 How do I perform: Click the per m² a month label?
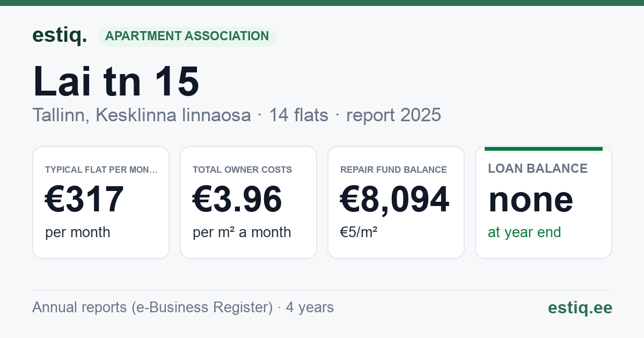(x=242, y=232)
